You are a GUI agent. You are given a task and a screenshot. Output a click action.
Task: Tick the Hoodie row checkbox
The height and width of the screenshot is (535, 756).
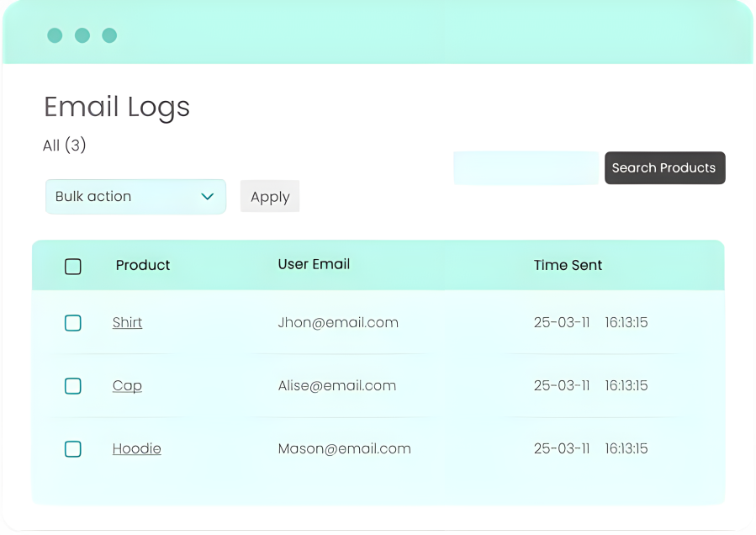pyautogui.click(x=73, y=449)
